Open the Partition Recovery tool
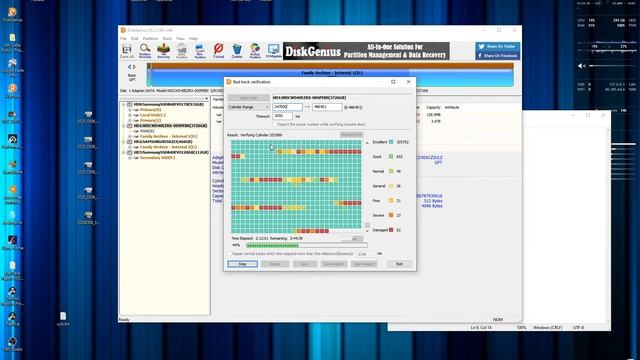Viewport: 640px width, 360px height. tap(145, 51)
